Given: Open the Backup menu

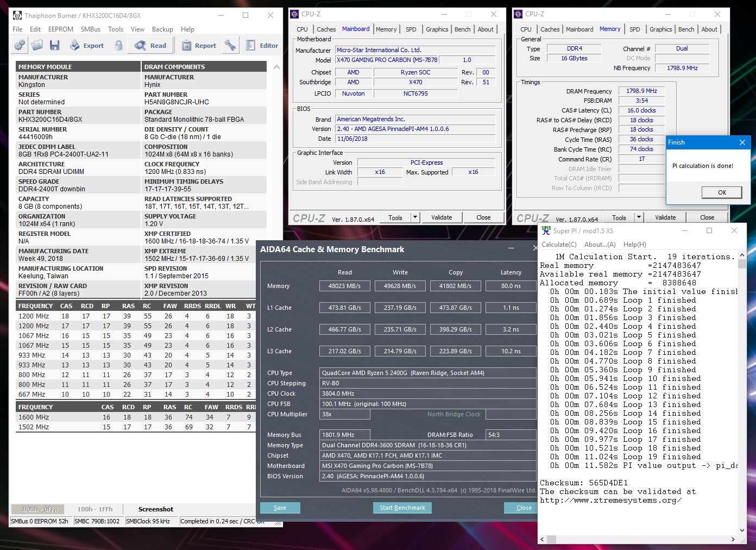Looking at the screenshot, I should tap(162, 29).
